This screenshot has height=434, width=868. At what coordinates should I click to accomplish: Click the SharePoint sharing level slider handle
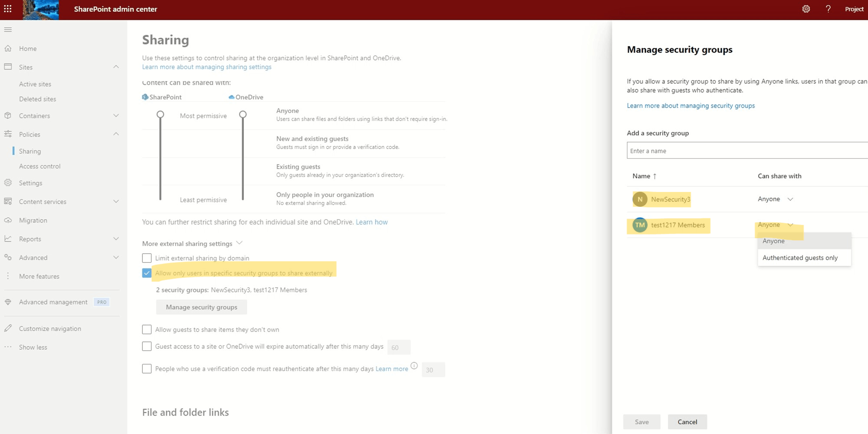(160, 115)
